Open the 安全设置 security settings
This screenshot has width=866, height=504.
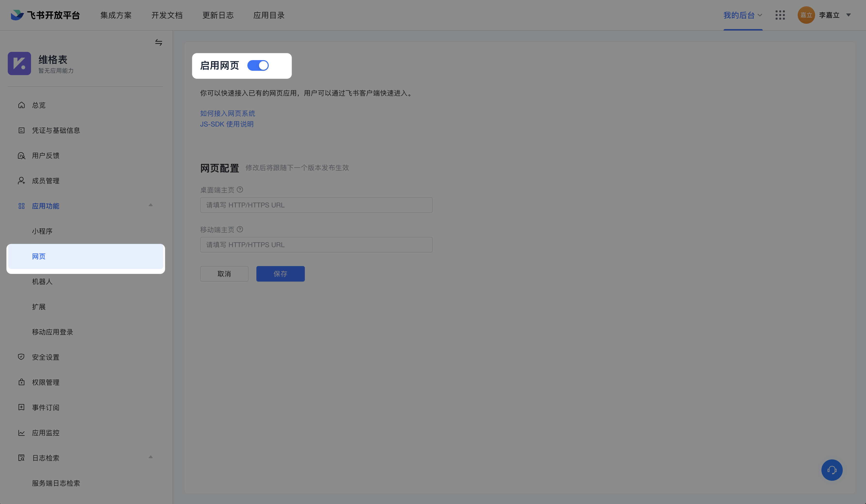point(46,357)
